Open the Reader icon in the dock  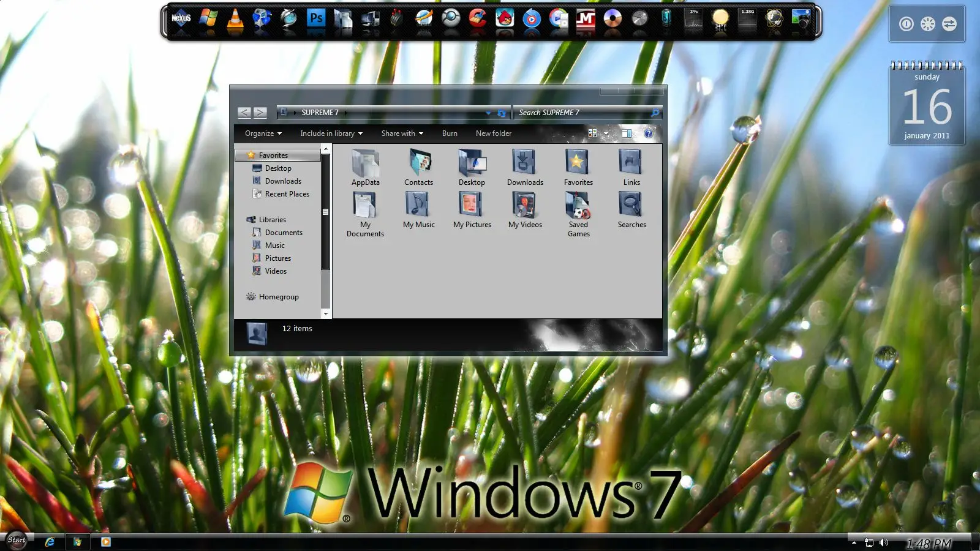point(424,18)
